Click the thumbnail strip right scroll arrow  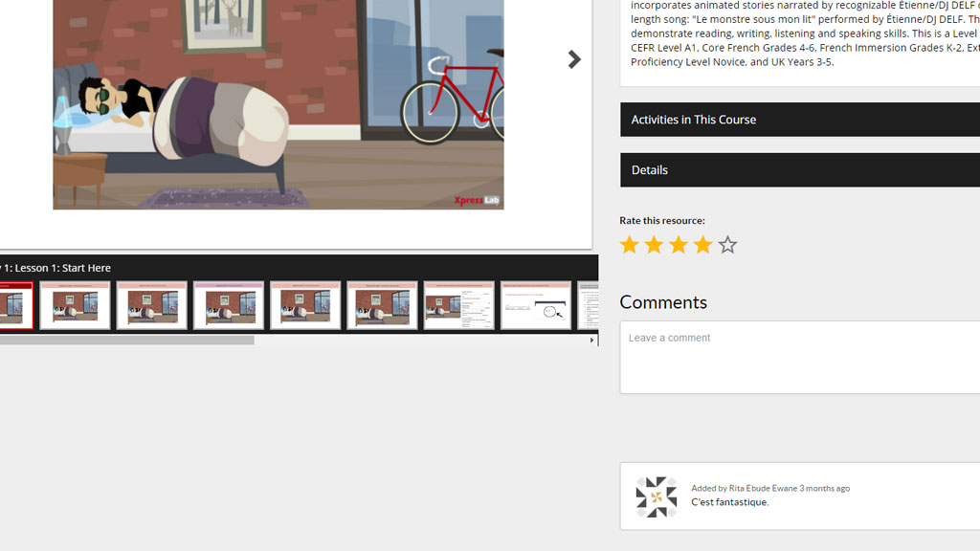tap(591, 341)
